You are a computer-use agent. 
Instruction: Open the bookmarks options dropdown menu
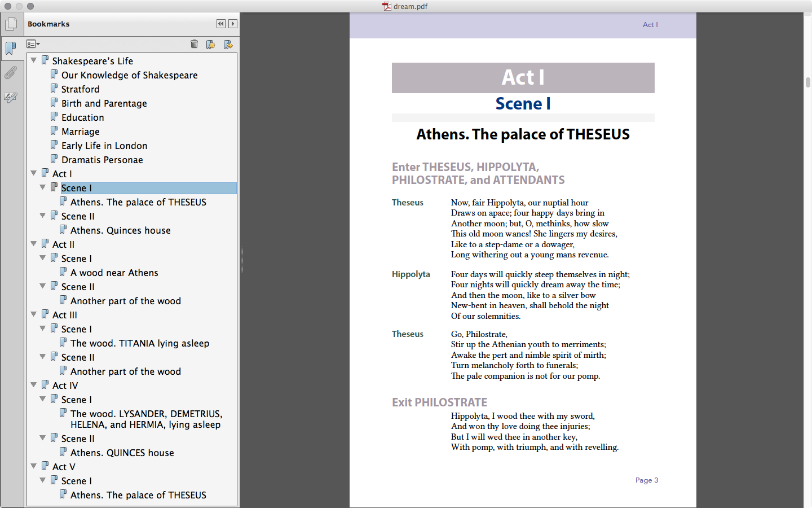(33, 44)
